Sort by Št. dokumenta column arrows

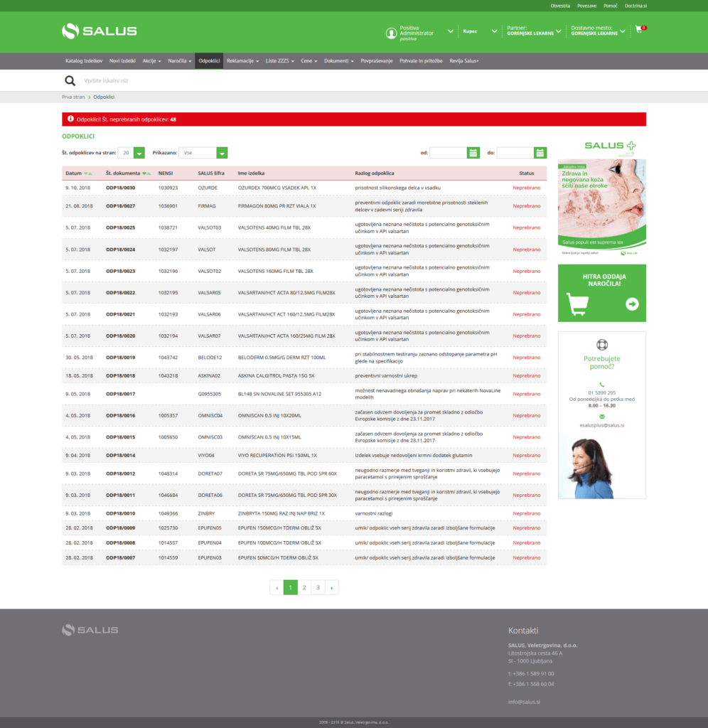coord(146,173)
